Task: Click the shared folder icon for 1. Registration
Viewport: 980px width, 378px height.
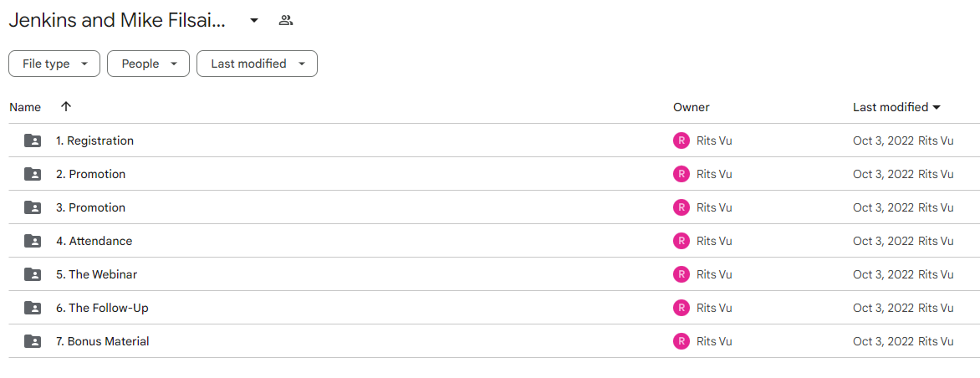Action: pos(33,140)
